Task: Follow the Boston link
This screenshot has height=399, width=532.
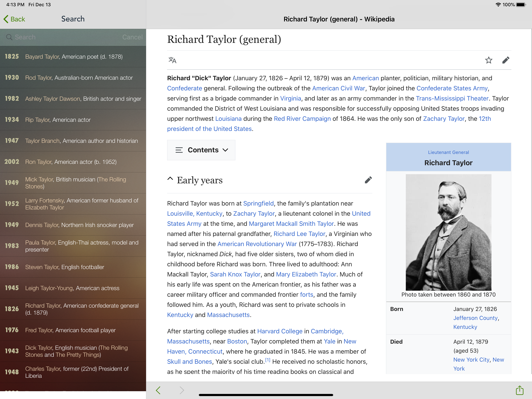Action: click(237, 341)
